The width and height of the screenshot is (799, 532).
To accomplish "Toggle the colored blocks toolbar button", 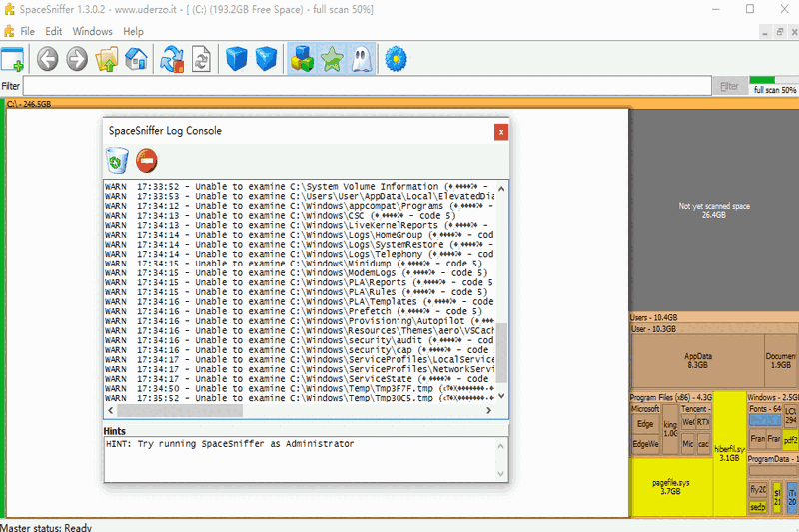I will pyautogui.click(x=302, y=59).
